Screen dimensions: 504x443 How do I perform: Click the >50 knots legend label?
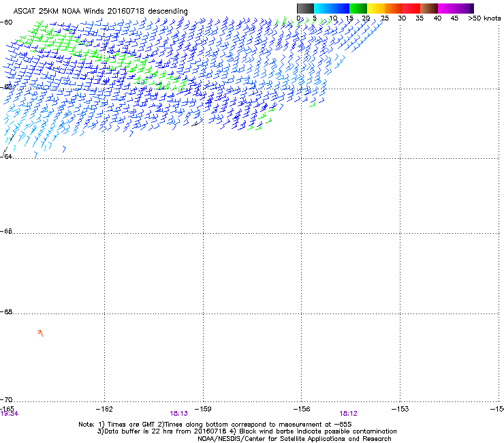point(484,18)
